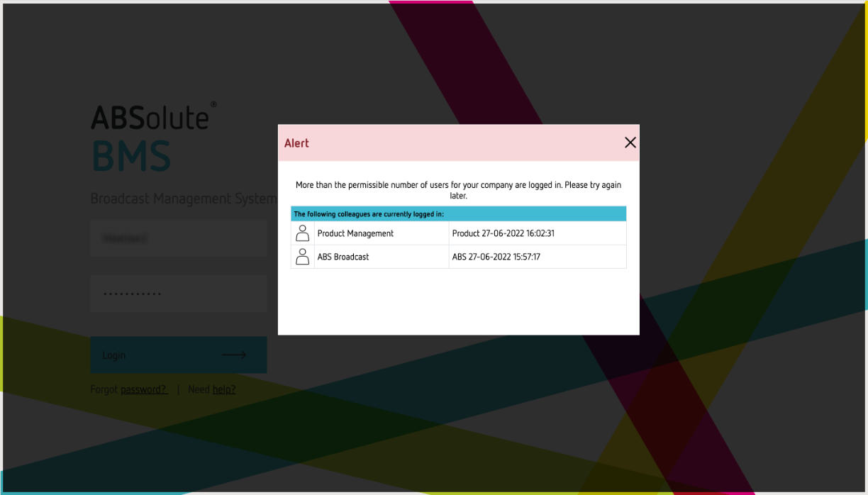Click the user icon beside ABS Broadcast
Image resolution: width=868 pixels, height=495 pixels.
tap(303, 257)
